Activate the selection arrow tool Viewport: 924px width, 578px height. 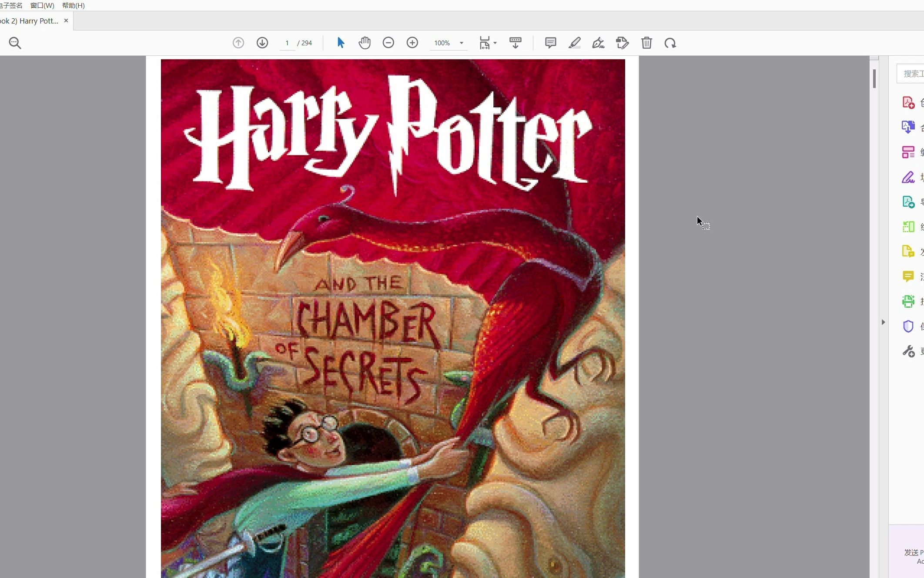(341, 43)
